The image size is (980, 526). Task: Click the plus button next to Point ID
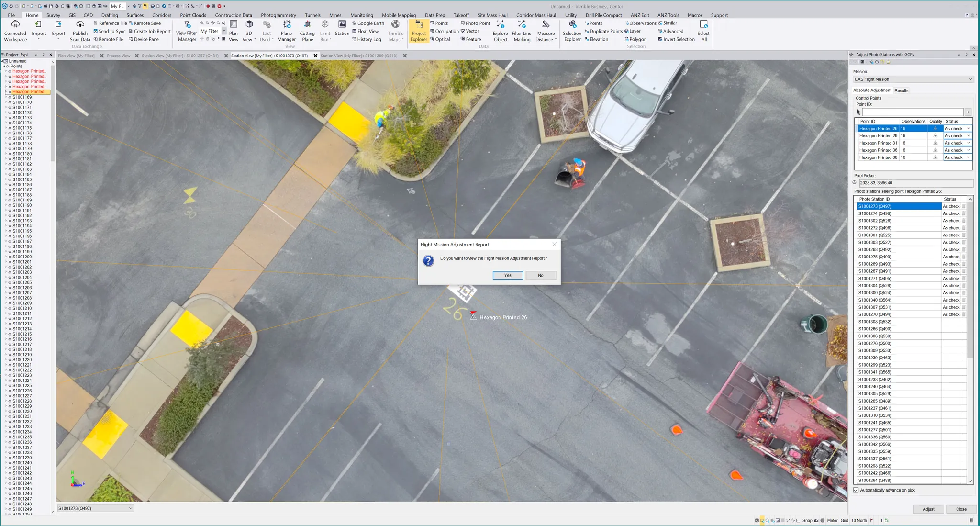[x=968, y=112]
